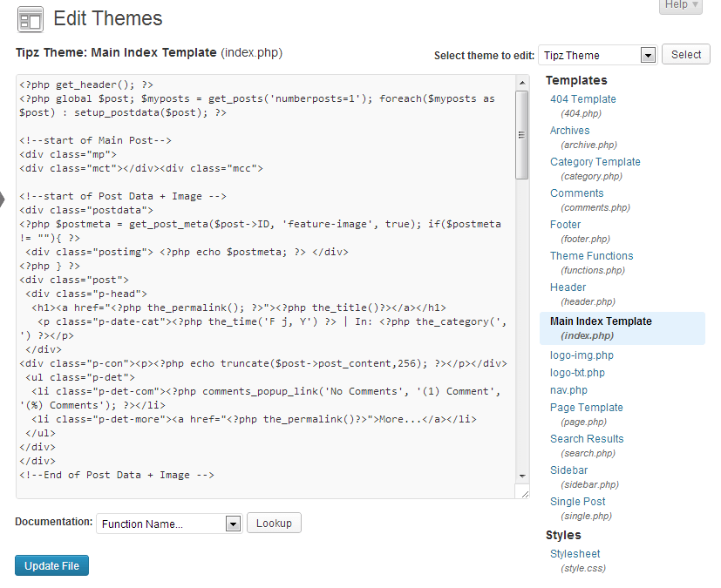The width and height of the screenshot is (721, 588).
Task: Open the Help dropdown tab
Action: tap(681, 5)
